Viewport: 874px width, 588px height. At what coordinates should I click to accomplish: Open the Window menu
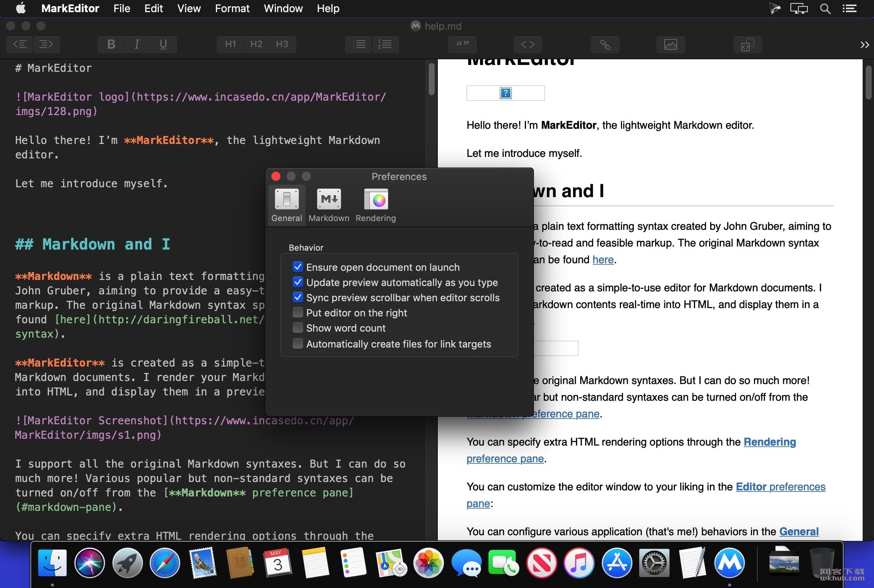tap(283, 8)
